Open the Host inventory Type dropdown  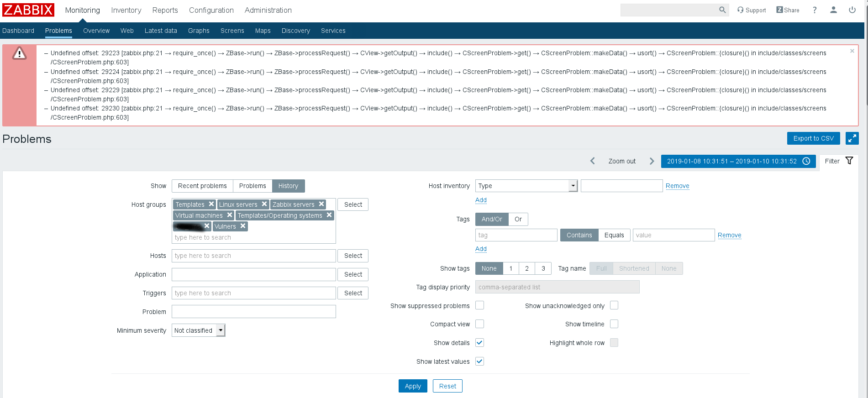(x=573, y=186)
